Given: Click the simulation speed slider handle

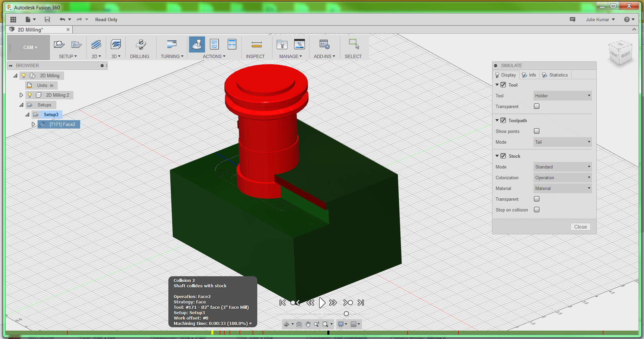Looking at the screenshot, I should pyautogui.click(x=346, y=313).
